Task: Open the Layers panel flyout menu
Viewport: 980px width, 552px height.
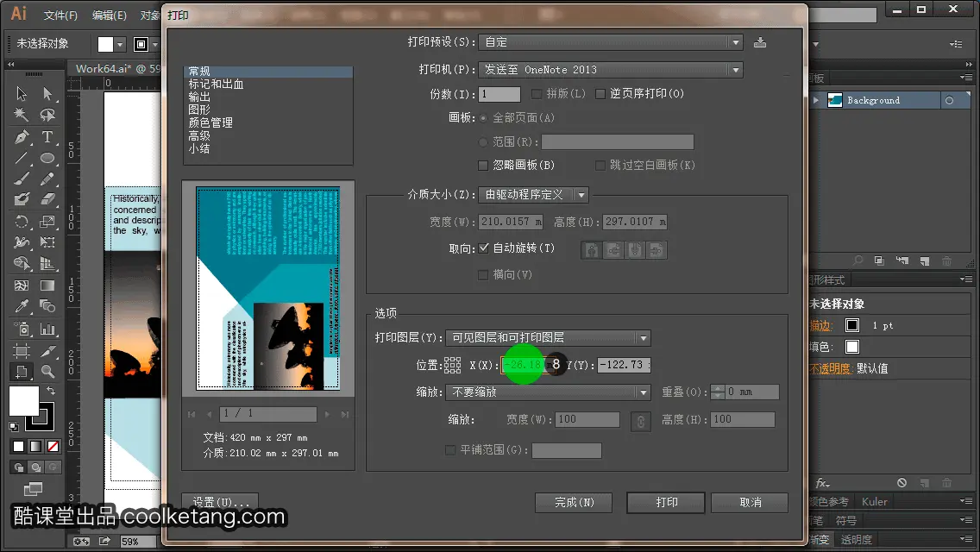Action: pyautogui.click(x=966, y=78)
